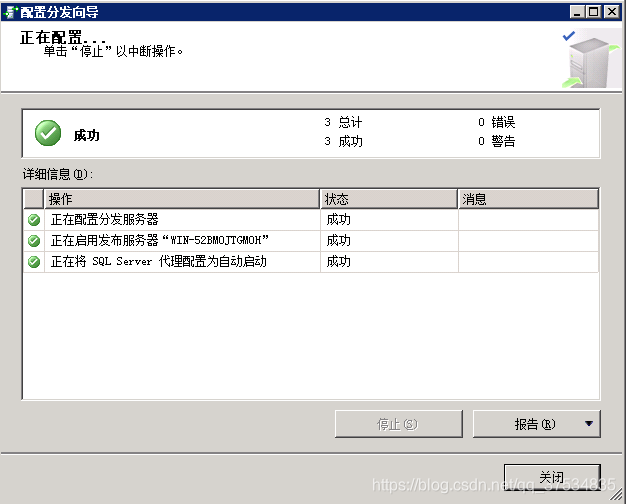The height and width of the screenshot is (504, 626).
Task: Select the 状态 column header
Action: [x=389, y=199]
